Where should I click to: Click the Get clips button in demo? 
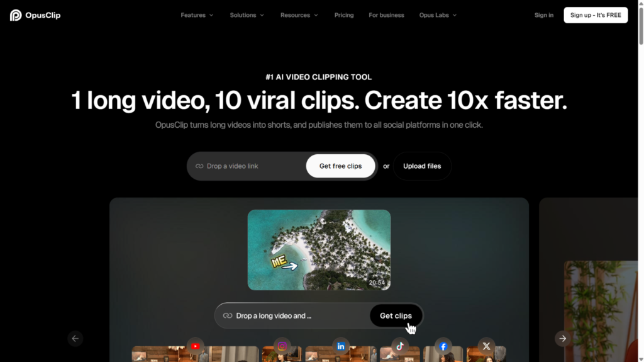(396, 315)
